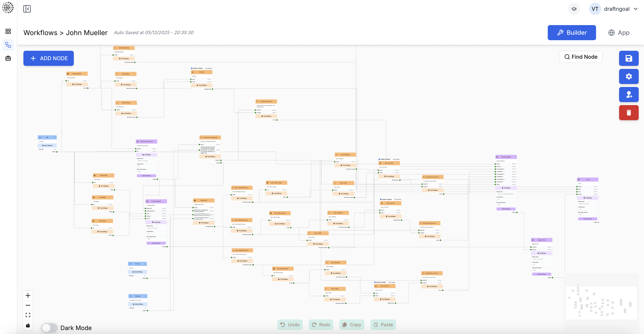
Task: Open the workflows icon in sidebar
Action: [8, 45]
